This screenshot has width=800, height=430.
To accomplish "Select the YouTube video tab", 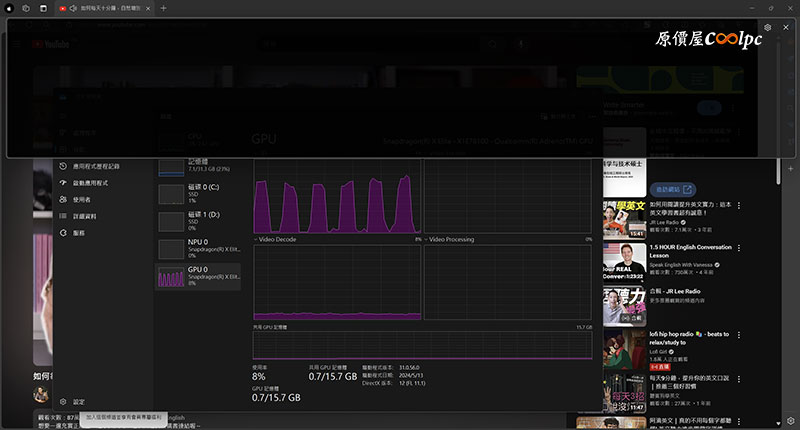I will click(105, 8).
